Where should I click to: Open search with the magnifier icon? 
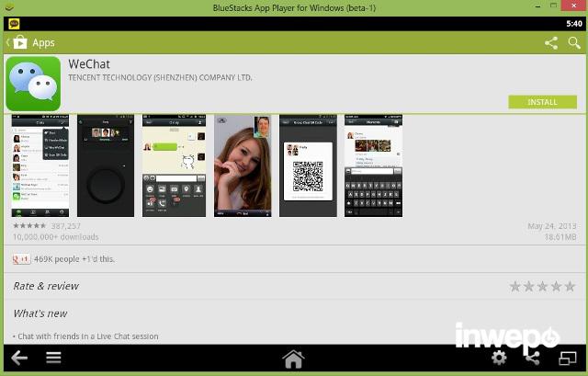pos(574,43)
